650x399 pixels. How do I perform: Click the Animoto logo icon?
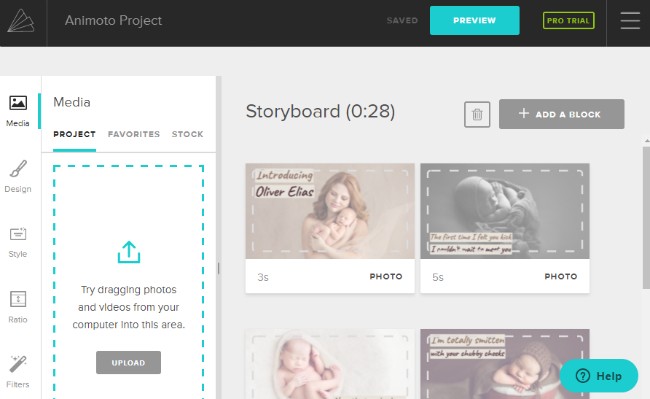(x=21, y=21)
